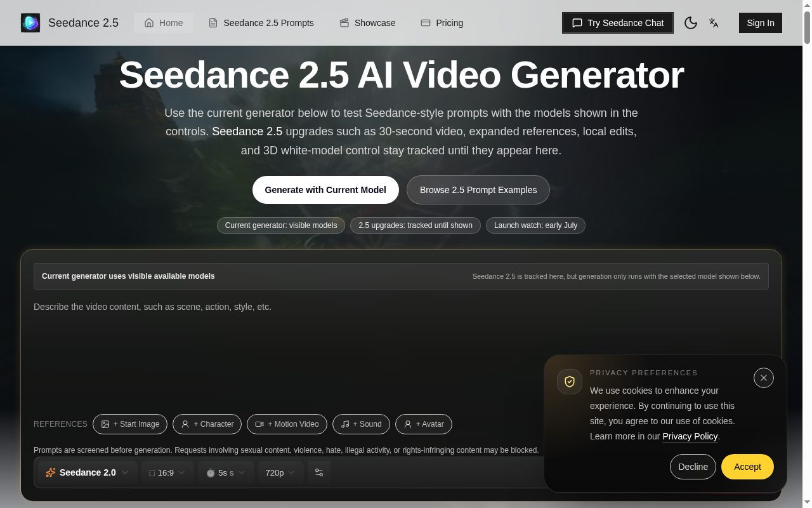812x508 pixels.
Task: Open the Pricing page
Action: pyautogui.click(x=442, y=23)
